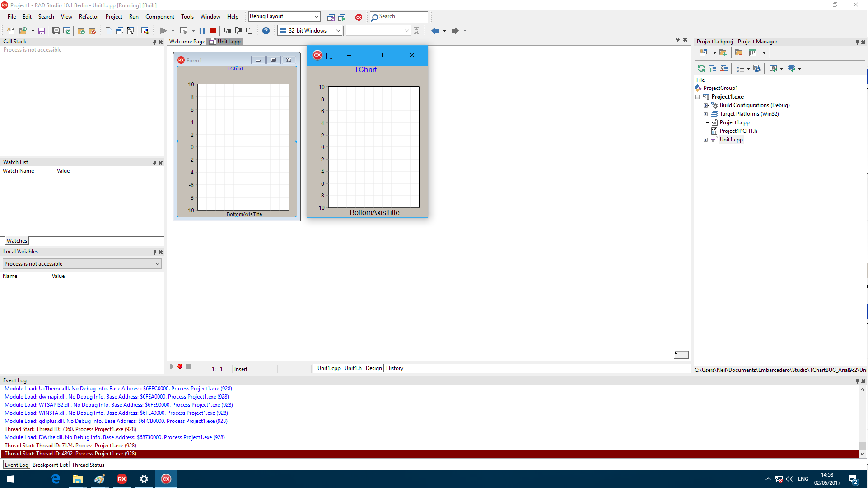
Task: Open Help with the question mark icon
Action: pos(266,31)
